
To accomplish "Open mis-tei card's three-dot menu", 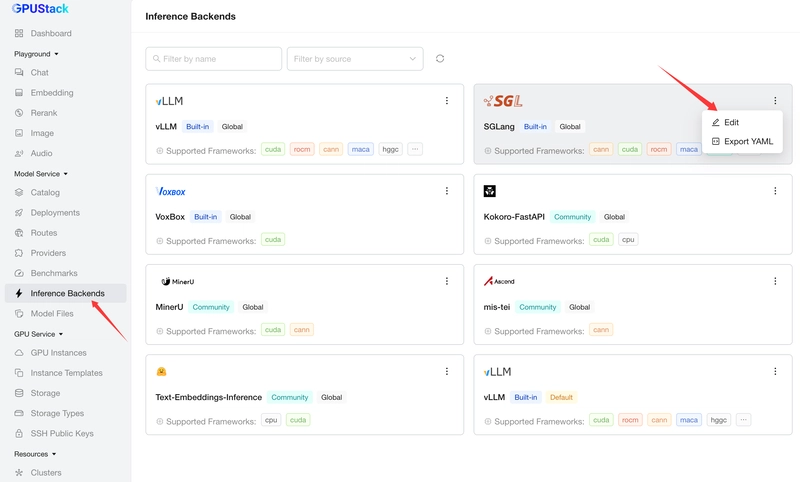I will pos(775,281).
